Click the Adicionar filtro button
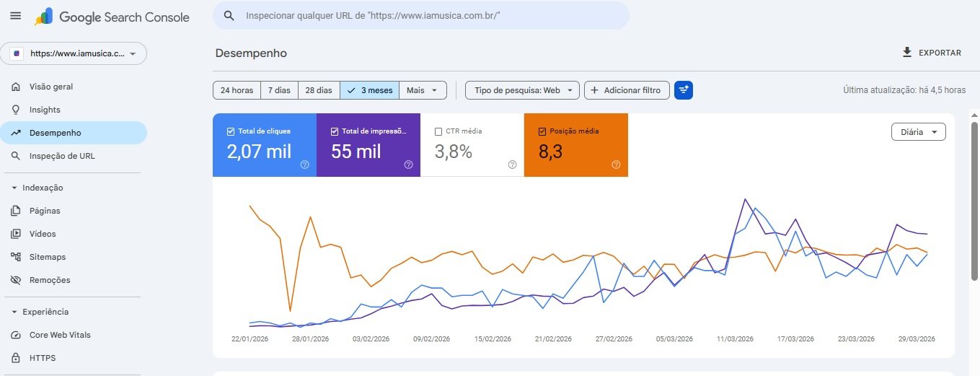Image resolution: width=980 pixels, height=376 pixels. [626, 90]
